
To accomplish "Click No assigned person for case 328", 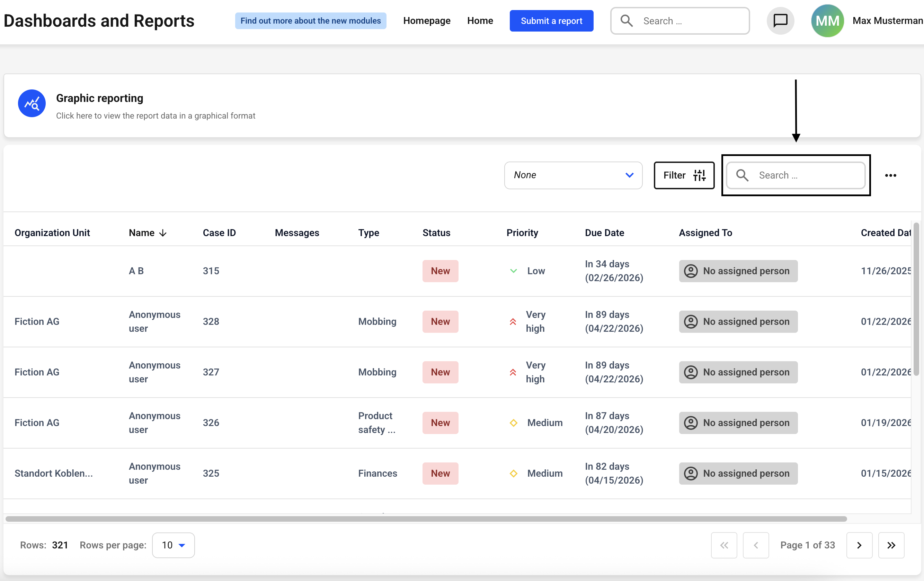I will (738, 322).
